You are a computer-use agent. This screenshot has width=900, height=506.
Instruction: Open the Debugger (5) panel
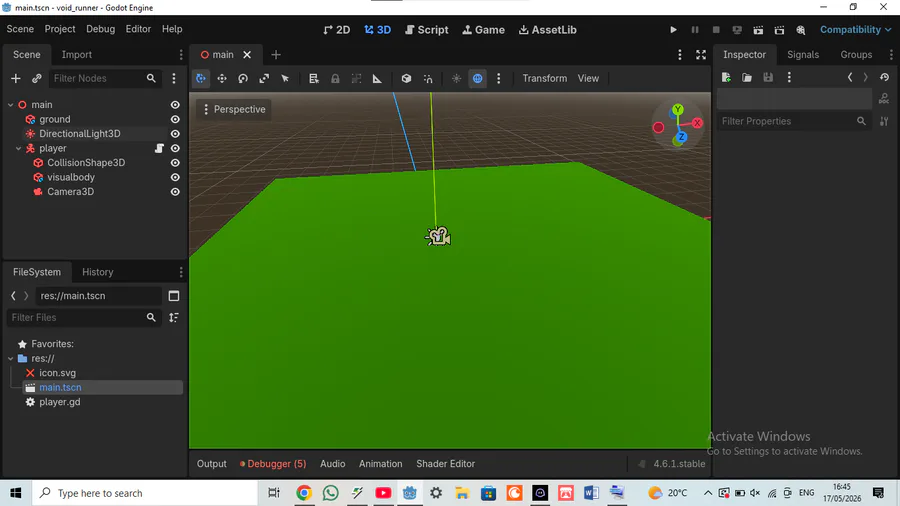pos(273,464)
